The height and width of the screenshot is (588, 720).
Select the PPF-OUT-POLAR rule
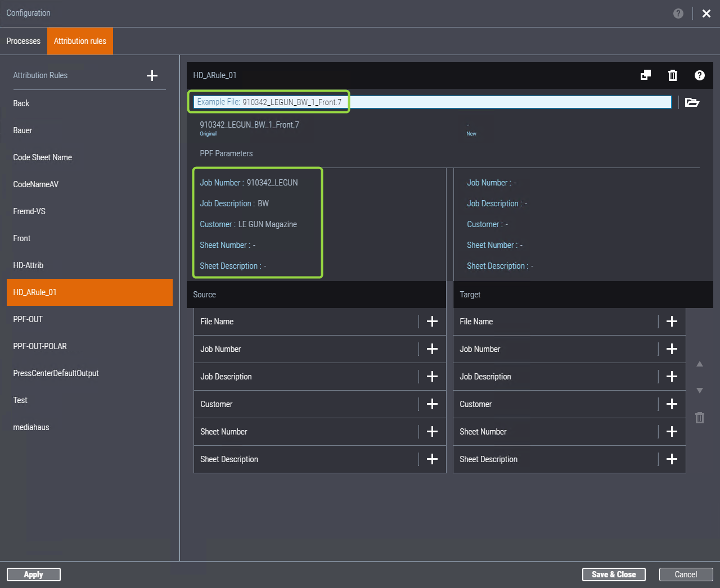click(40, 346)
